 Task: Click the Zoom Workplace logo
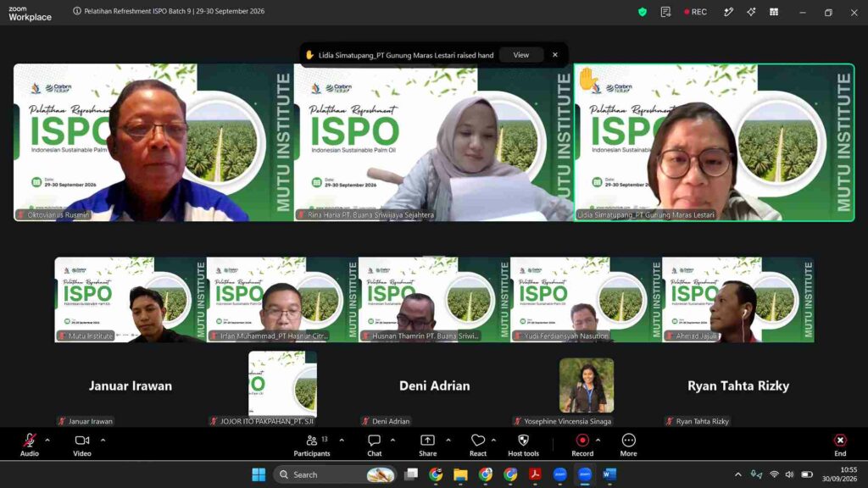[30, 14]
